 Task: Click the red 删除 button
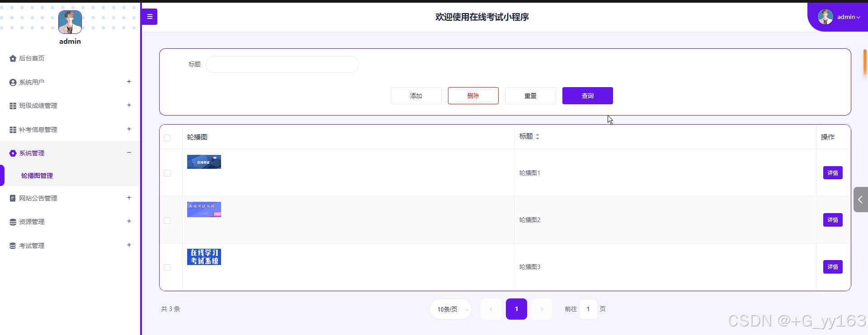[x=473, y=96]
